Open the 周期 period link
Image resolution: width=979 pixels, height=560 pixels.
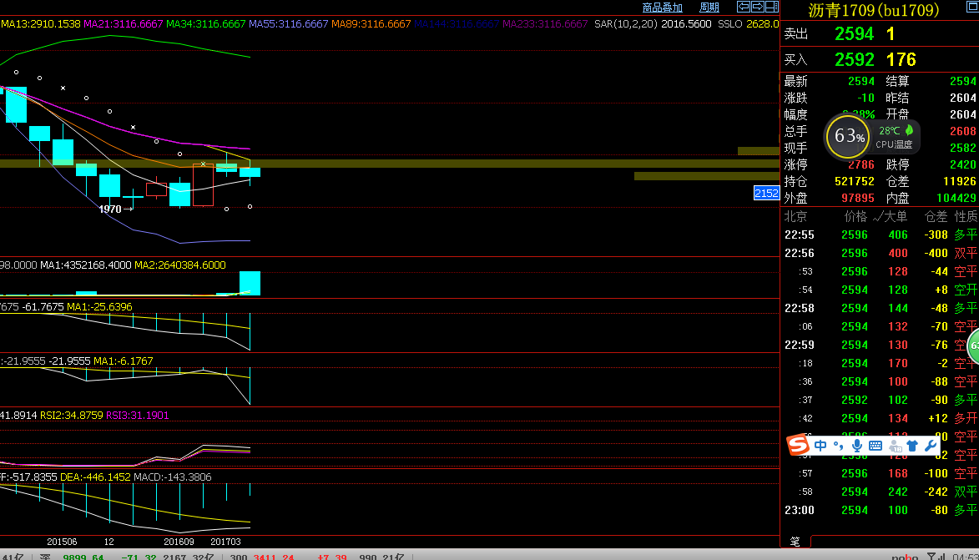[709, 8]
